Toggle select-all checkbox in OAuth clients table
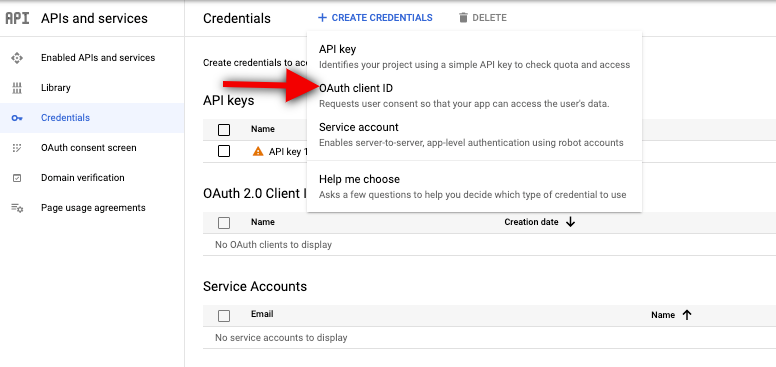The width and height of the screenshot is (776, 367). [224, 223]
